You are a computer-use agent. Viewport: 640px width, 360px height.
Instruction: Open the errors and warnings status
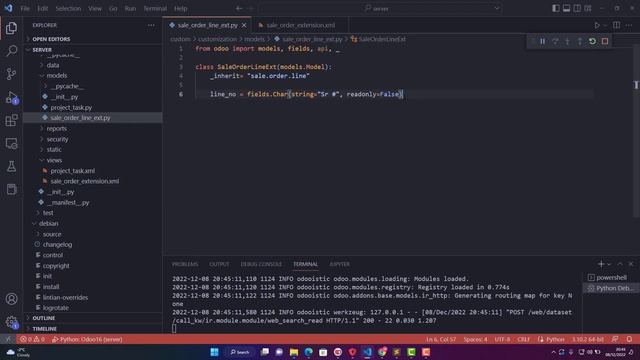pos(32,339)
